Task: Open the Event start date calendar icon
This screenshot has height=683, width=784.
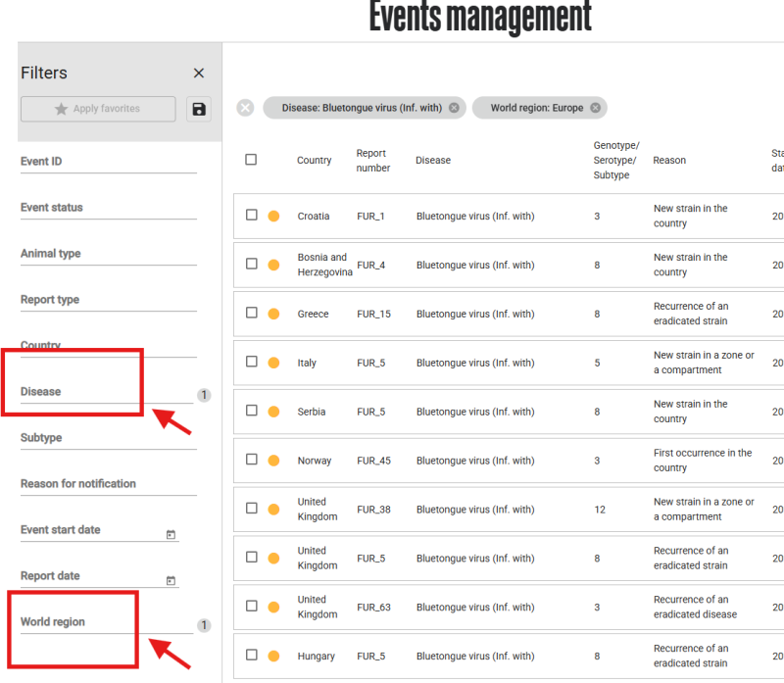Action: pyautogui.click(x=171, y=534)
